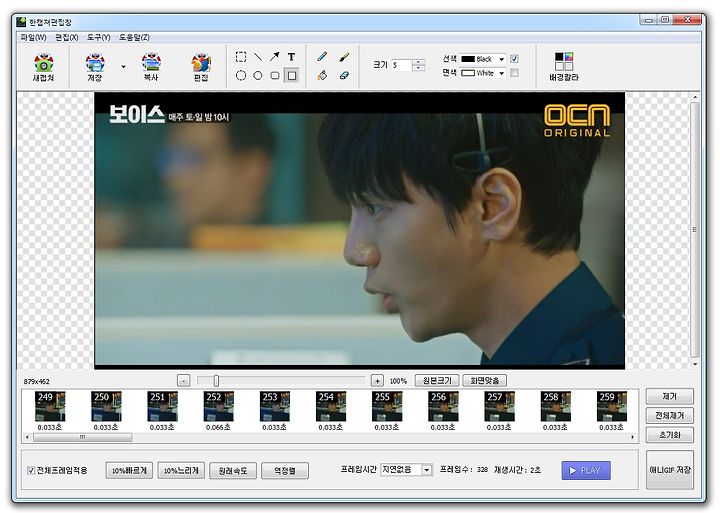The image size is (720, 513).
Task: Click the zoom slider handle
Action: [x=216, y=381]
